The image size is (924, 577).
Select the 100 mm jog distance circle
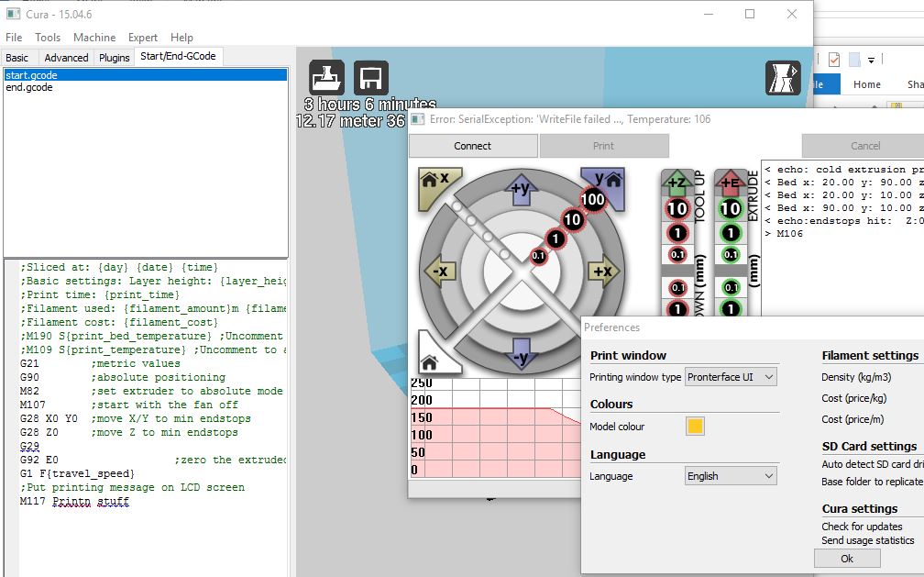[x=592, y=199]
